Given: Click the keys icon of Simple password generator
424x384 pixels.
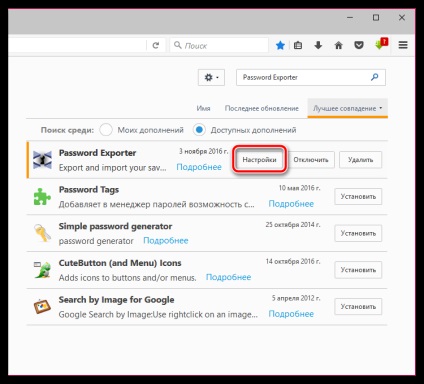Looking at the screenshot, I should pos(42,233).
